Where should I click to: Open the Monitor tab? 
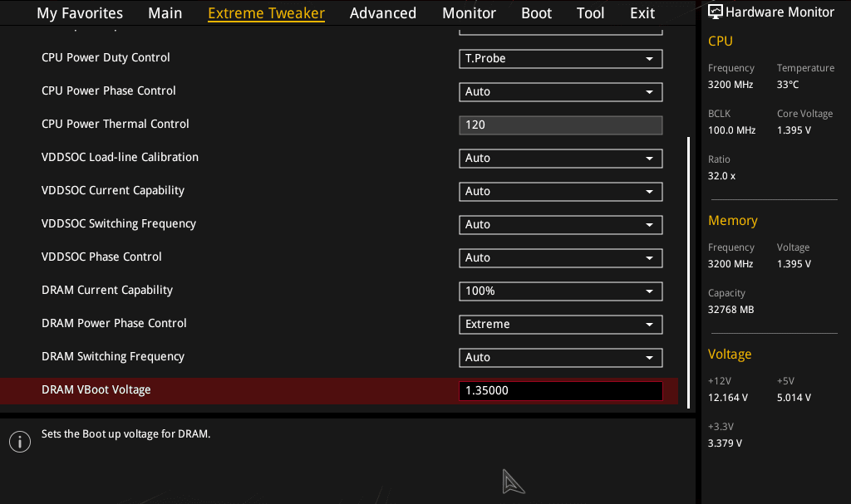[x=469, y=13]
